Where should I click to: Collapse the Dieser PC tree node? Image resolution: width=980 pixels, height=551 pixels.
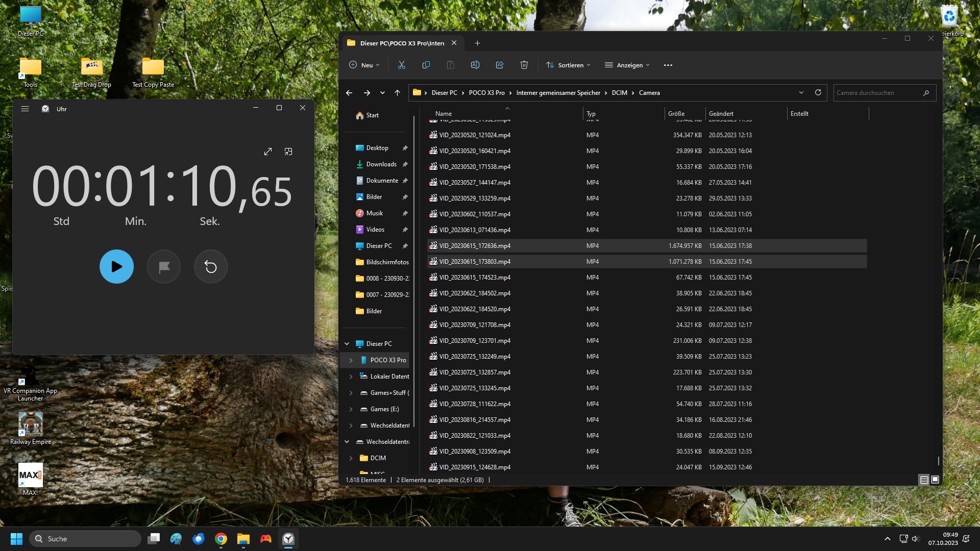pyautogui.click(x=347, y=343)
